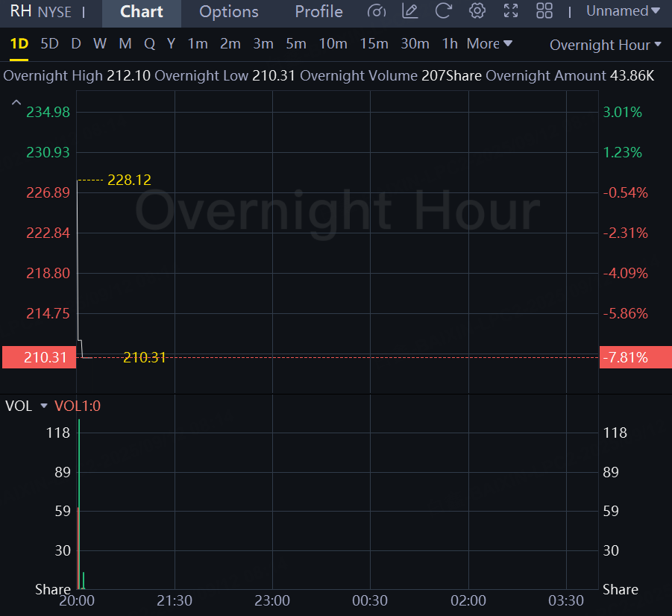Refresh the chart with the reload icon
The image size is (672, 616).
pyautogui.click(x=443, y=11)
